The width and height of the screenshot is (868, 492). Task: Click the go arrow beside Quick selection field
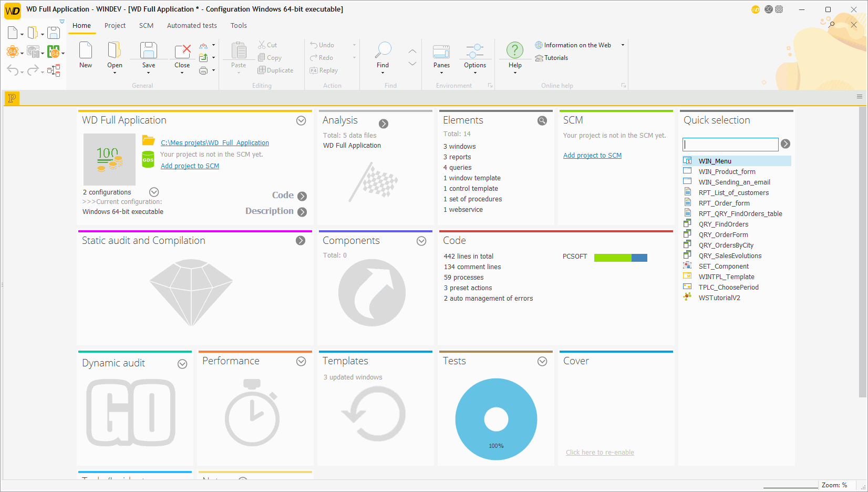click(786, 144)
